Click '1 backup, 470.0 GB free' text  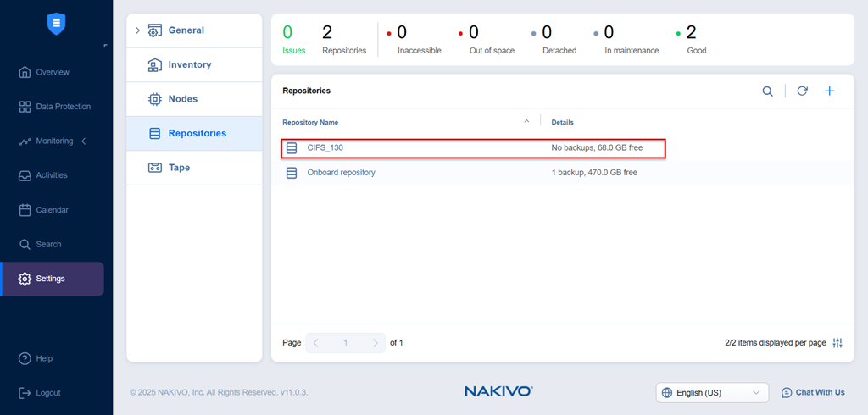[594, 173]
